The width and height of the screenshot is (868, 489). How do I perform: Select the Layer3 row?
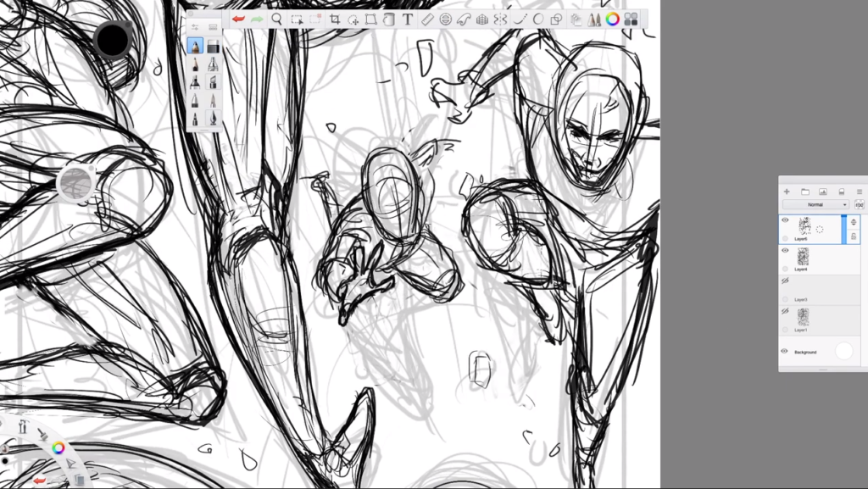[820, 291]
